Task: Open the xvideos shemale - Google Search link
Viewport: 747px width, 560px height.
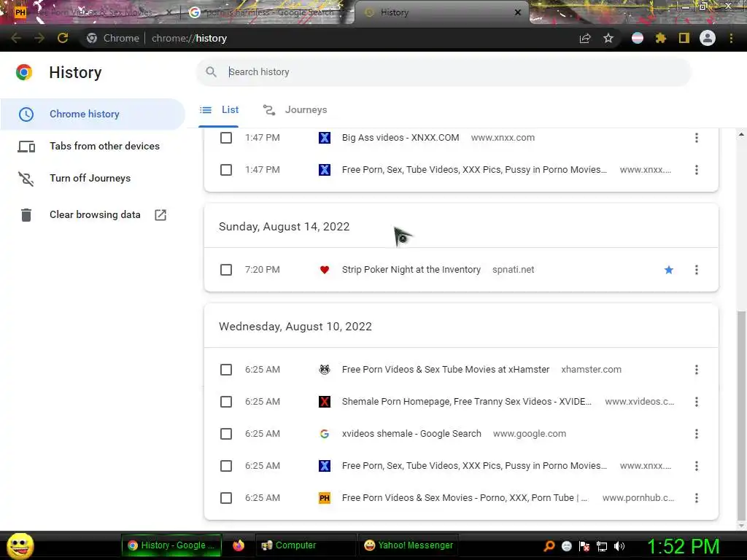Action: coord(411,434)
